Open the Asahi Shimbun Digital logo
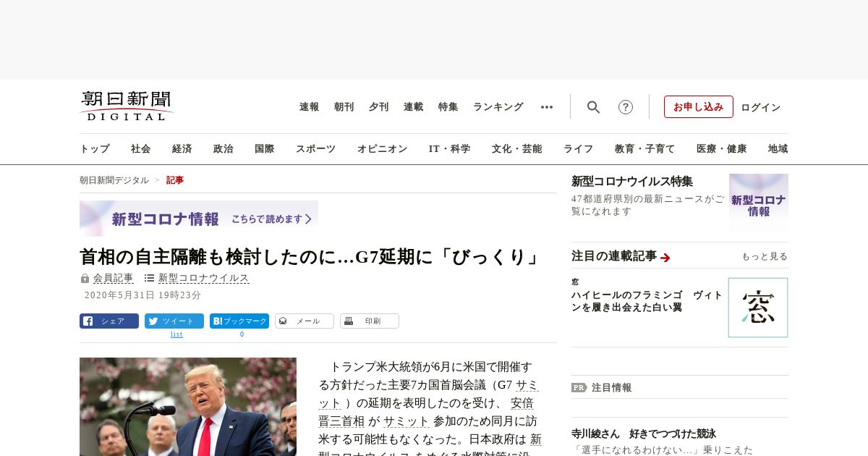The image size is (868, 456). pyautogui.click(x=127, y=106)
